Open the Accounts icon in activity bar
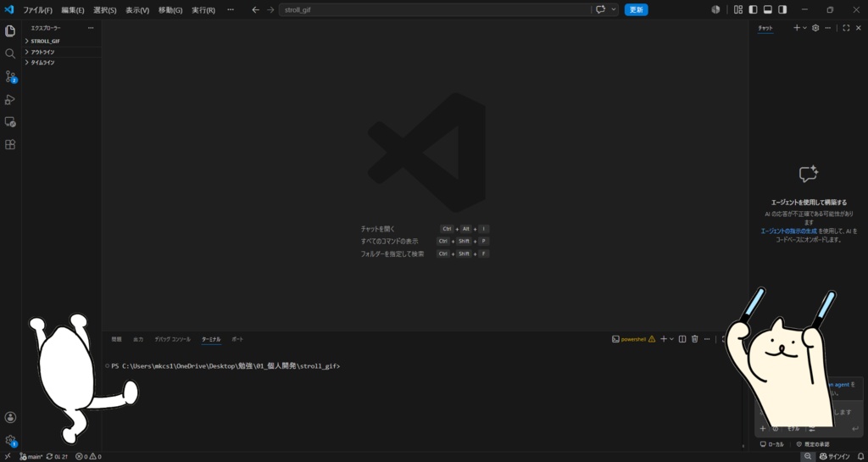This screenshot has width=868, height=462. [10, 417]
